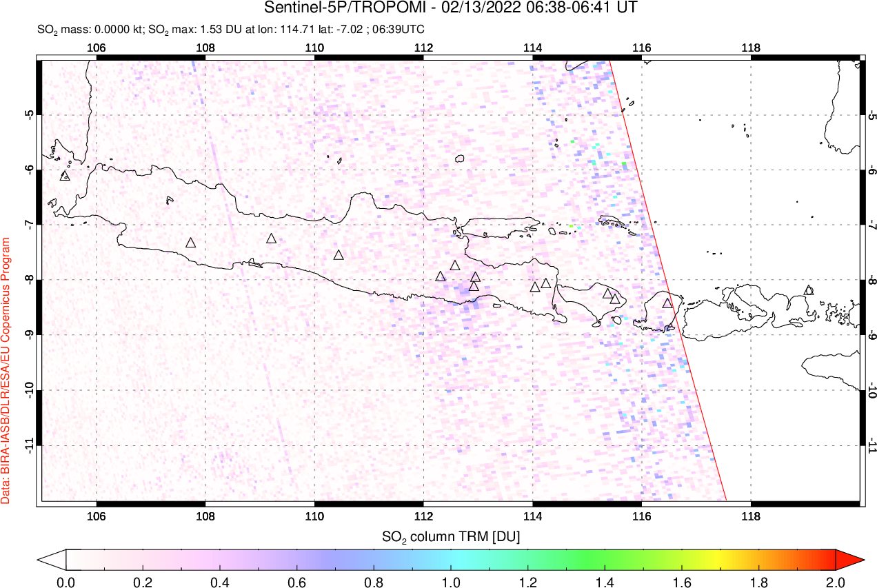Pick the purple color at 0.6 on colorbar
This screenshot has height=588, width=877.
(297, 560)
